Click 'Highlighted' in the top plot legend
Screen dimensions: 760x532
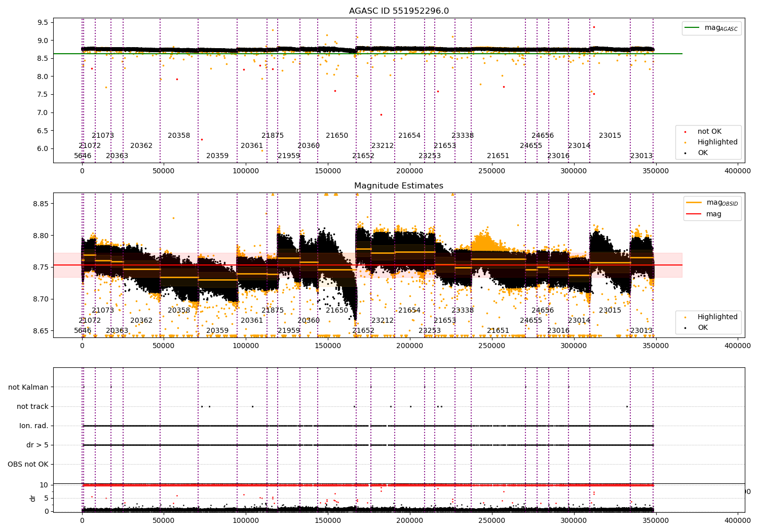[x=717, y=142]
